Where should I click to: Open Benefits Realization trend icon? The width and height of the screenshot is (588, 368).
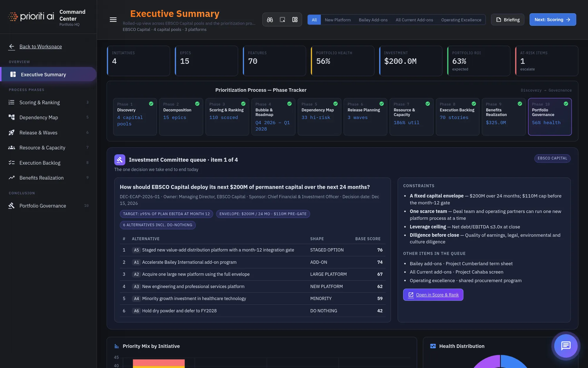coord(11,178)
